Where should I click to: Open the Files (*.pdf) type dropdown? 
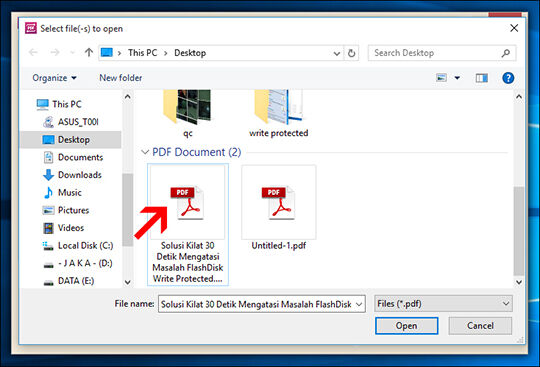pyautogui.click(x=443, y=304)
